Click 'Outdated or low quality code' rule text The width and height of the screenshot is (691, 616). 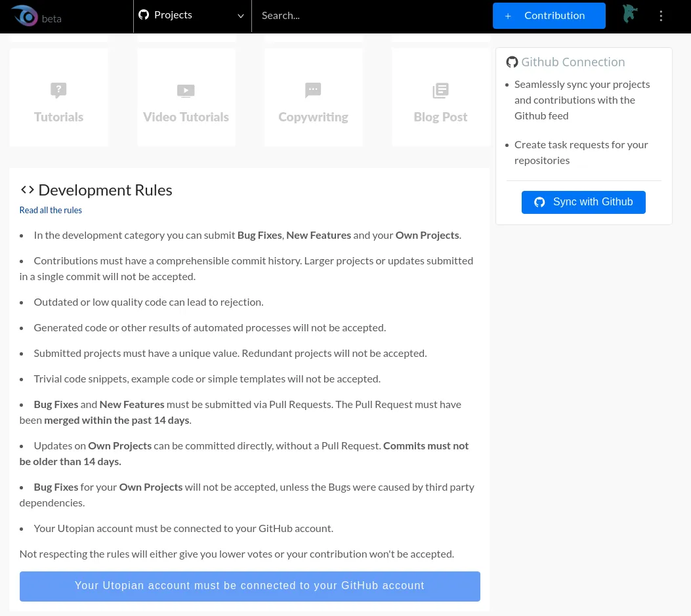tap(148, 302)
